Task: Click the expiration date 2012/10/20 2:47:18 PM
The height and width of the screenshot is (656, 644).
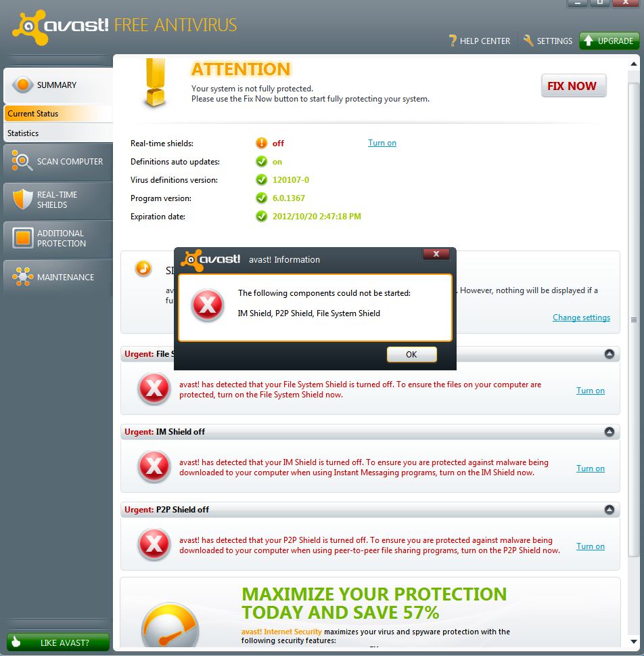Action: (x=317, y=216)
